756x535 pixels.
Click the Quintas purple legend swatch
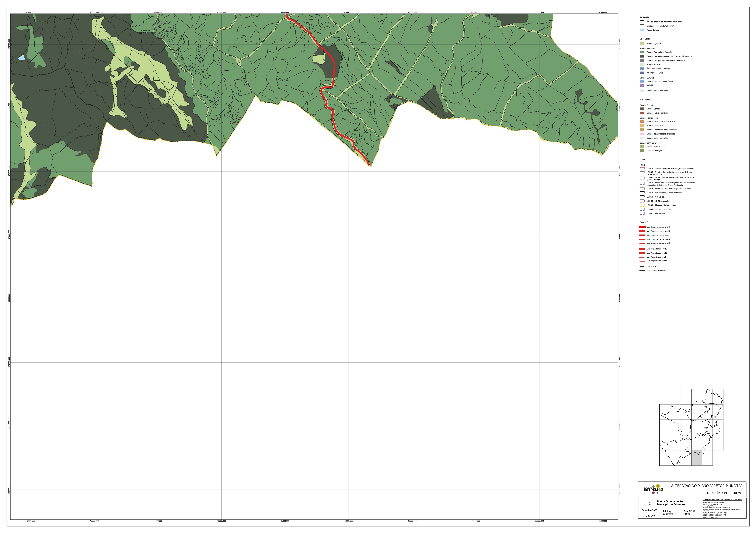click(x=642, y=85)
